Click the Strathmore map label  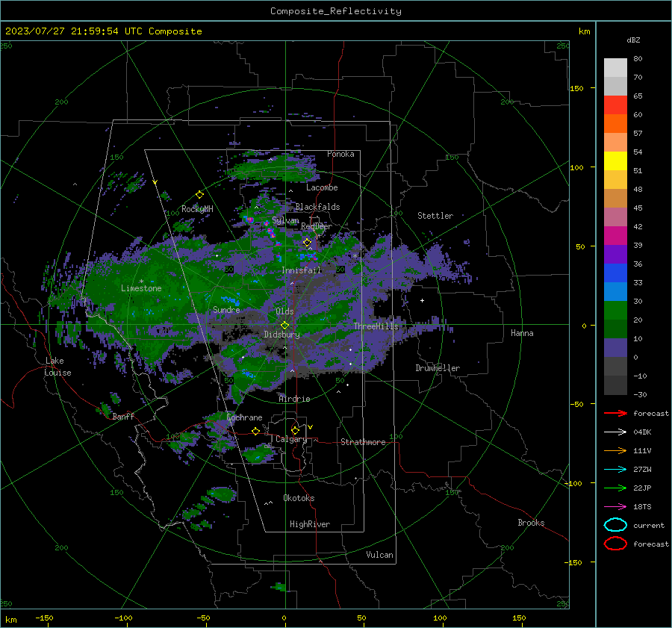[x=363, y=442]
